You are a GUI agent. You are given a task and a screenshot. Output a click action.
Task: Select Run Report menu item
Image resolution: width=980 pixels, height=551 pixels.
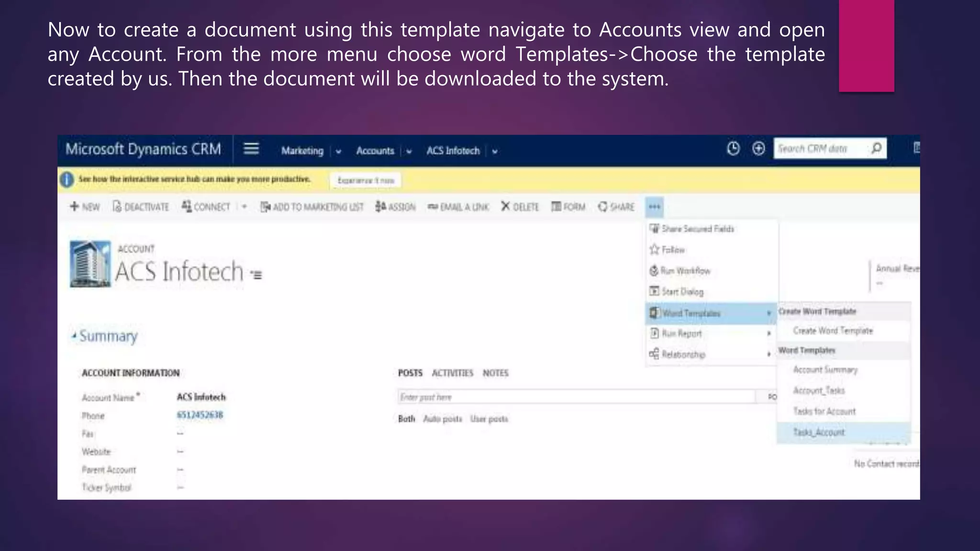coord(712,333)
